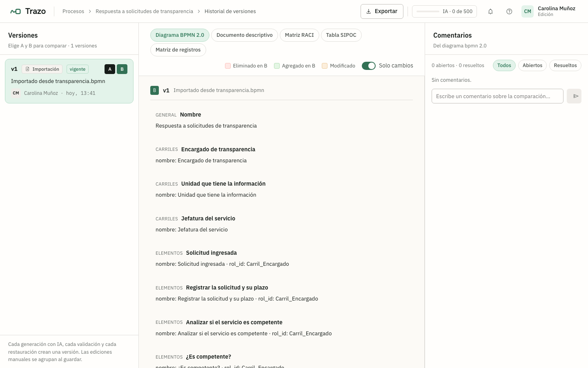Image resolution: width=588 pixels, height=368 pixels.
Task: Switch to Documento descriptivo tab
Action: [245, 35]
